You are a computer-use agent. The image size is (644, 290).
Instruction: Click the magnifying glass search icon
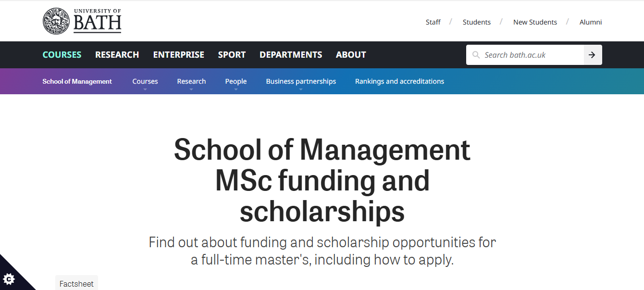pyautogui.click(x=476, y=55)
